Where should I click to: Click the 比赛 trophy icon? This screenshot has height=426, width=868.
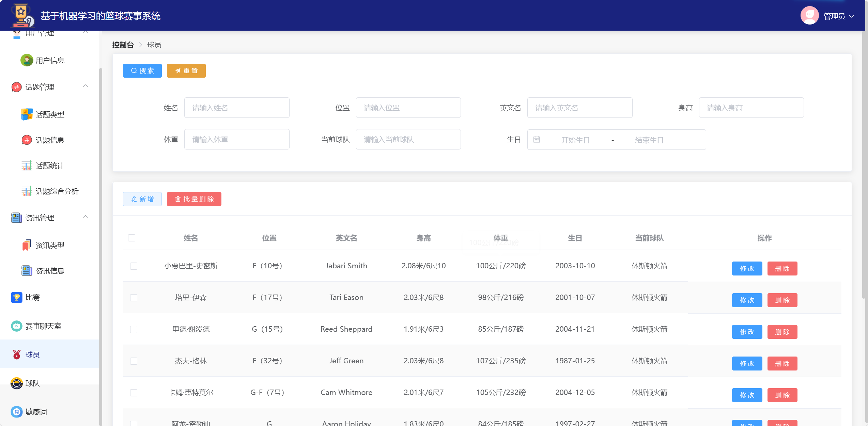pyautogui.click(x=16, y=297)
